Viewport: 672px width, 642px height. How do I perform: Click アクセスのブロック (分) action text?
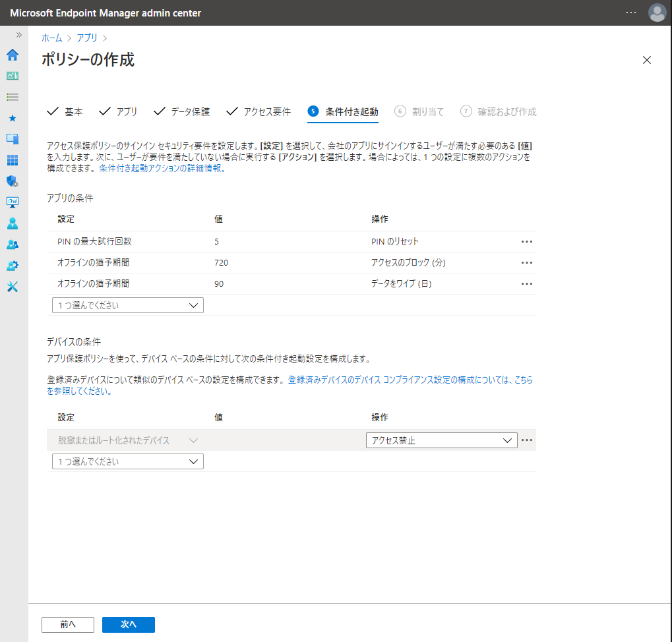tap(408, 262)
